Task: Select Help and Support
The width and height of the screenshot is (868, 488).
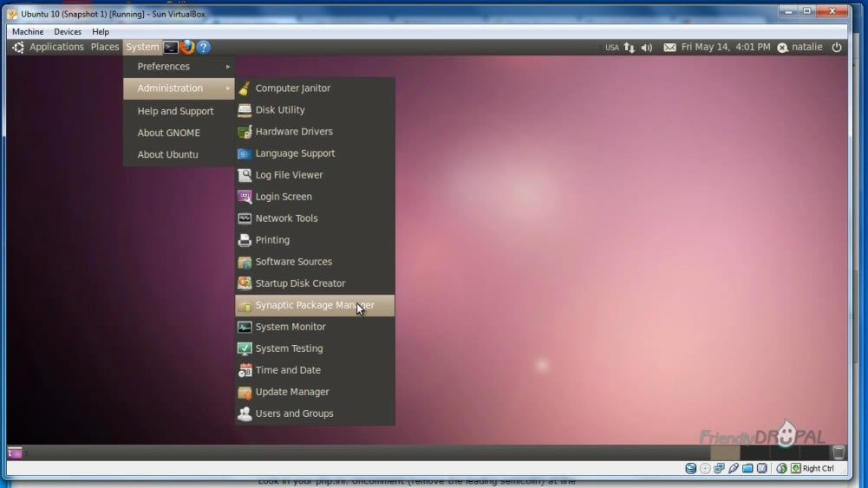Action: [x=179, y=111]
